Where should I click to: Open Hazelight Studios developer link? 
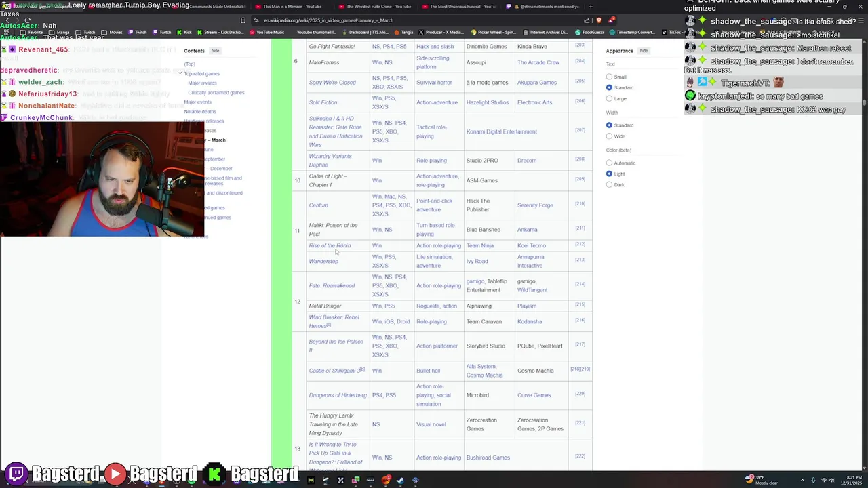tap(487, 102)
